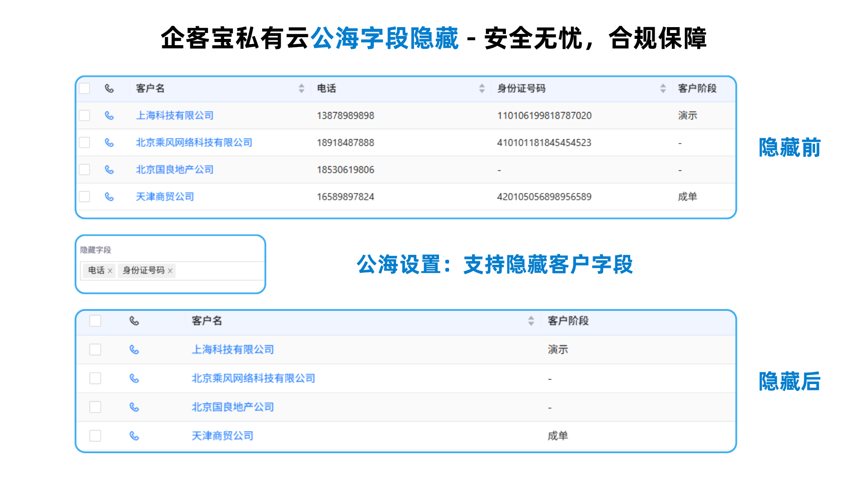Click phone icon beside 上海科技有限公司 in top table

pyautogui.click(x=109, y=115)
